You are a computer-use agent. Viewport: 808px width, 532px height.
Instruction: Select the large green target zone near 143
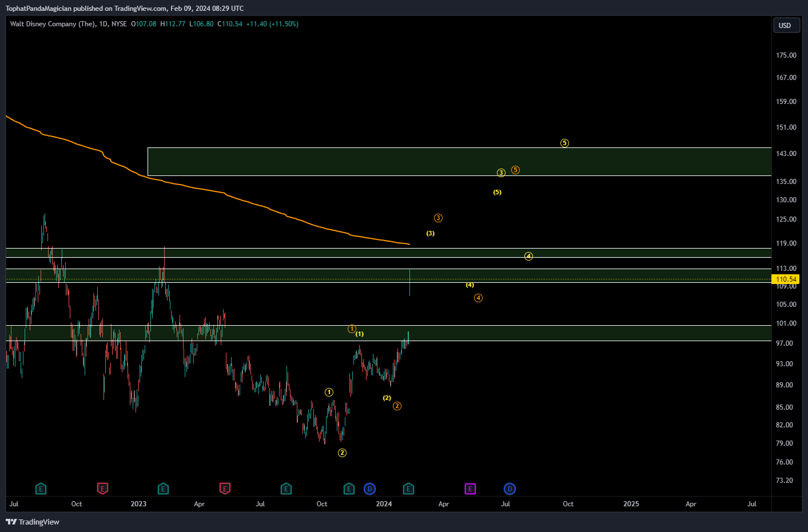[x=459, y=162]
